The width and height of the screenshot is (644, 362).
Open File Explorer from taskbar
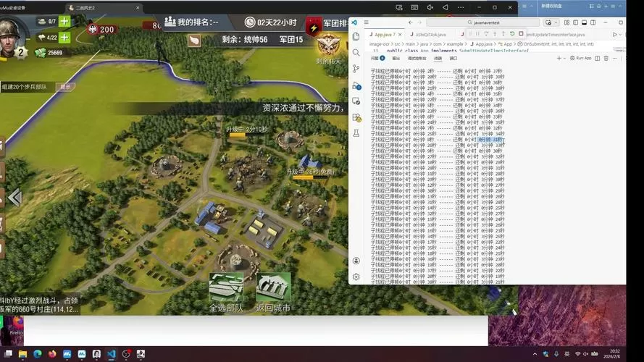point(22,354)
